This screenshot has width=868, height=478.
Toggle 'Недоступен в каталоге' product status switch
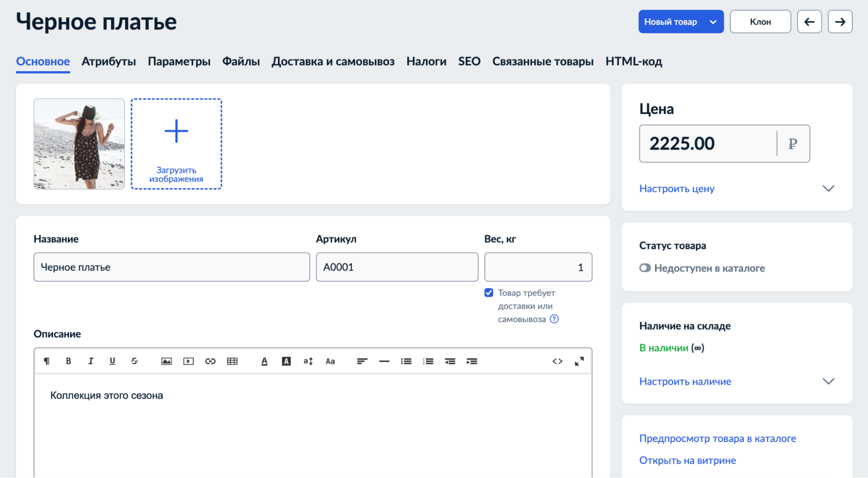(645, 268)
